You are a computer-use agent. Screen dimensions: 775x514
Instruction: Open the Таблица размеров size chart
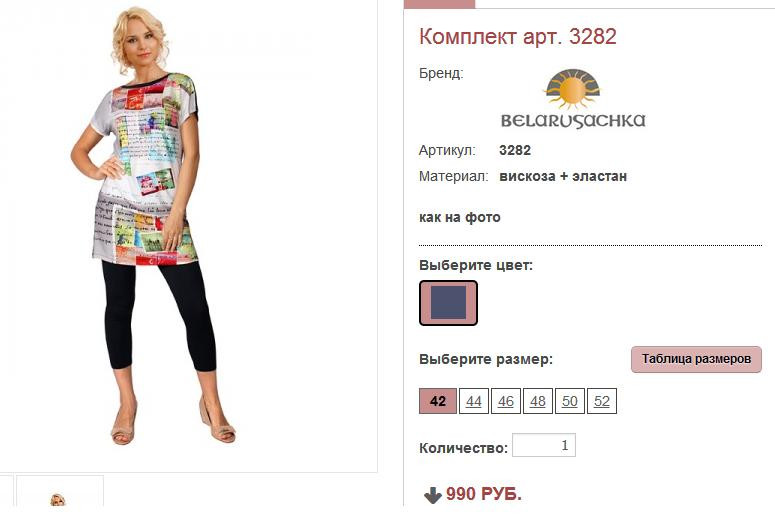point(696,359)
